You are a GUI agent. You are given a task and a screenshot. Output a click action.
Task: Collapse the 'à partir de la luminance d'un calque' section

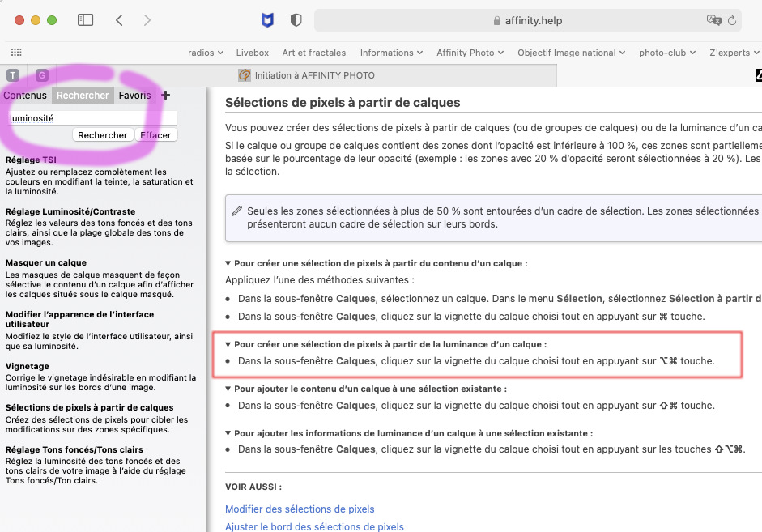coord(228,344)
